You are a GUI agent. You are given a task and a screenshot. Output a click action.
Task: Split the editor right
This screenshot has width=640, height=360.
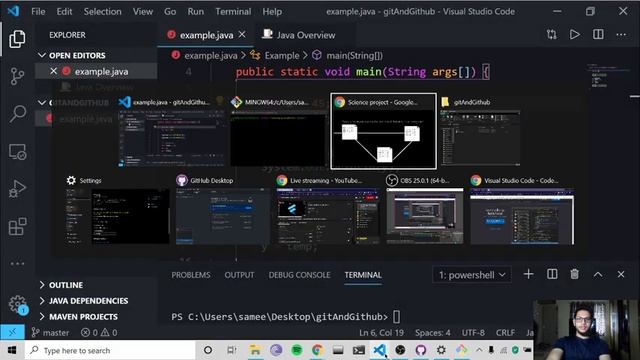(598, 35)
